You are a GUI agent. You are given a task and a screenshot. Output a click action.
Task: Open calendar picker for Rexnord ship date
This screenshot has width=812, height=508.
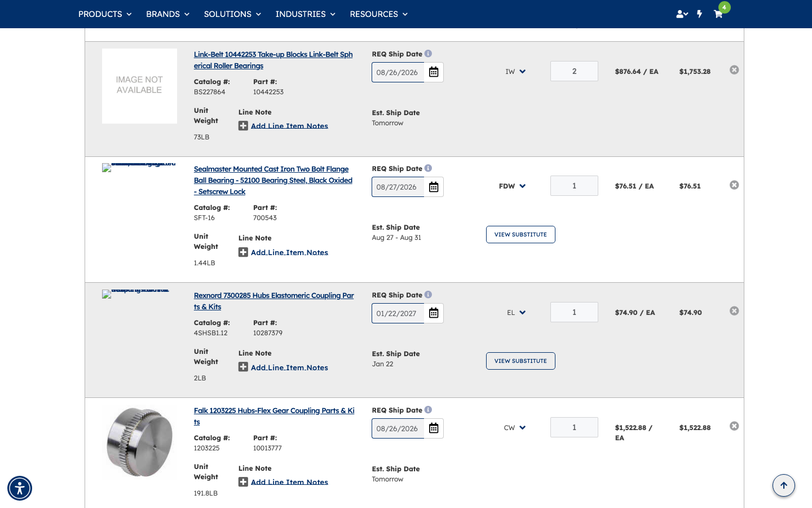pyautogui.click(x=434, y=313)
